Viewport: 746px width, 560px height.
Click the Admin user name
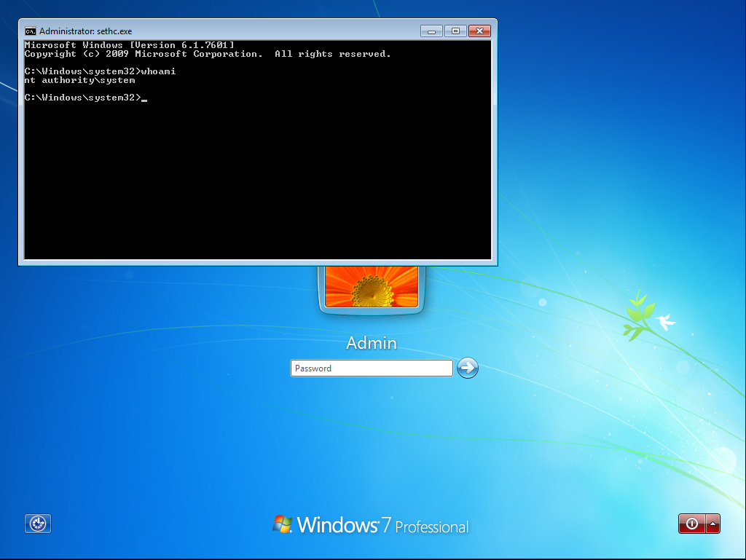[372, 343]
